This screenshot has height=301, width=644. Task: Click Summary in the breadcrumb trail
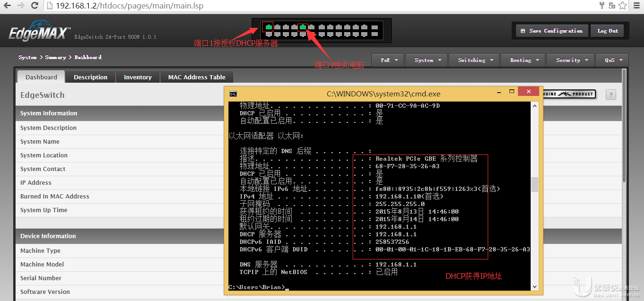pyautogui.click(x=56, y=57)
